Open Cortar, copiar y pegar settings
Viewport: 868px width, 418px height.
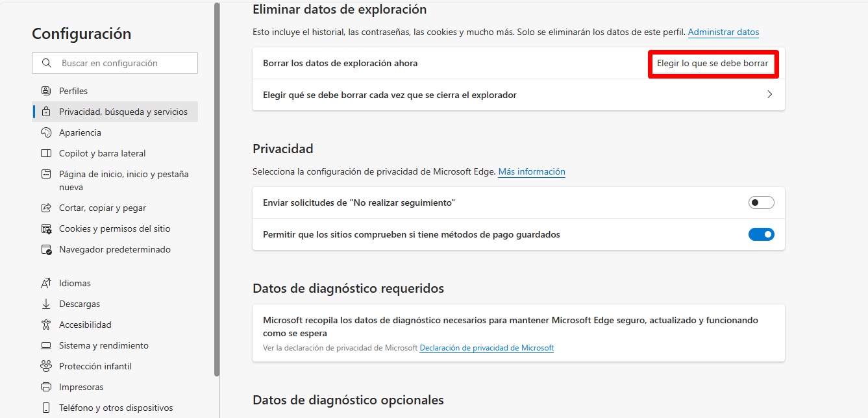(115, 208)
